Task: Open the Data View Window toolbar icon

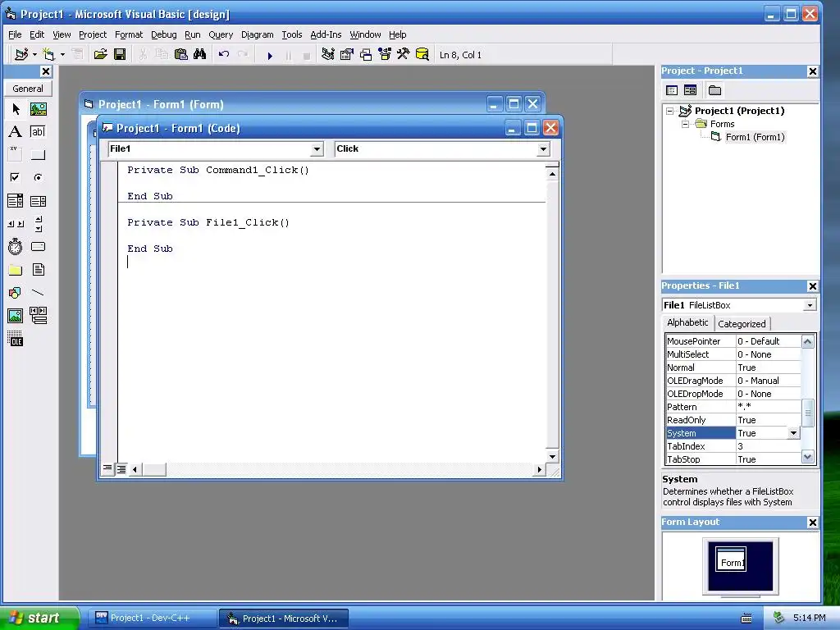Action: click(x=422, y=55)
